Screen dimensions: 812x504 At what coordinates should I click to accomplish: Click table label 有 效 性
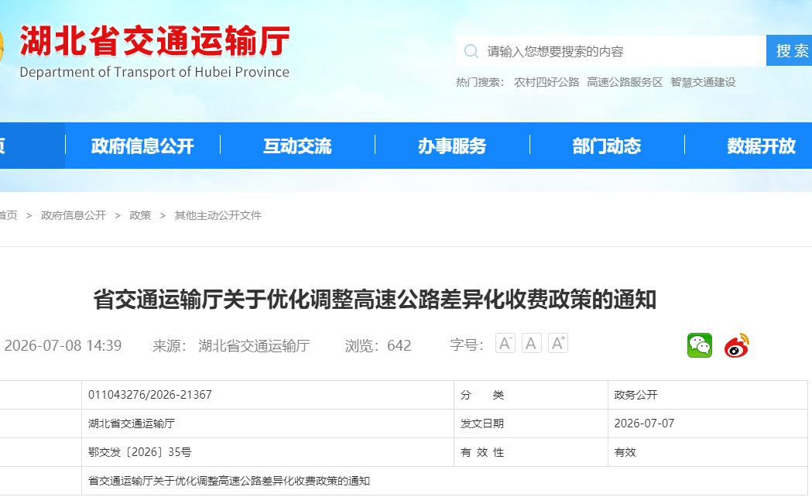pos(482,452)
